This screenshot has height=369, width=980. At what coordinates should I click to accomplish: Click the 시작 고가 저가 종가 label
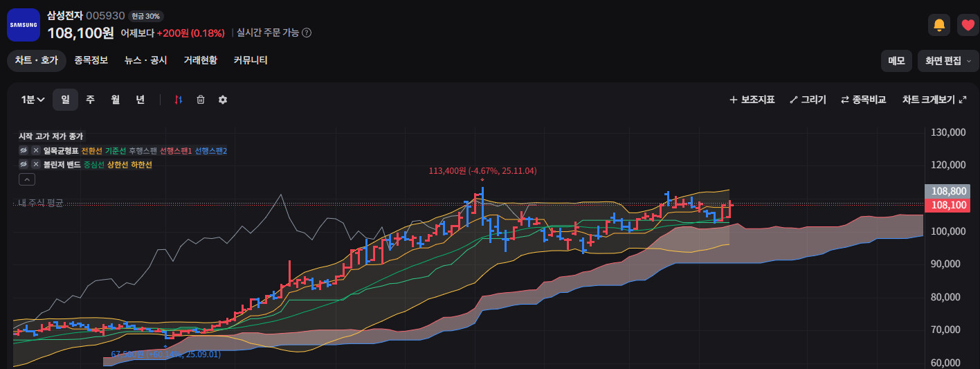[x=51, y=136]
